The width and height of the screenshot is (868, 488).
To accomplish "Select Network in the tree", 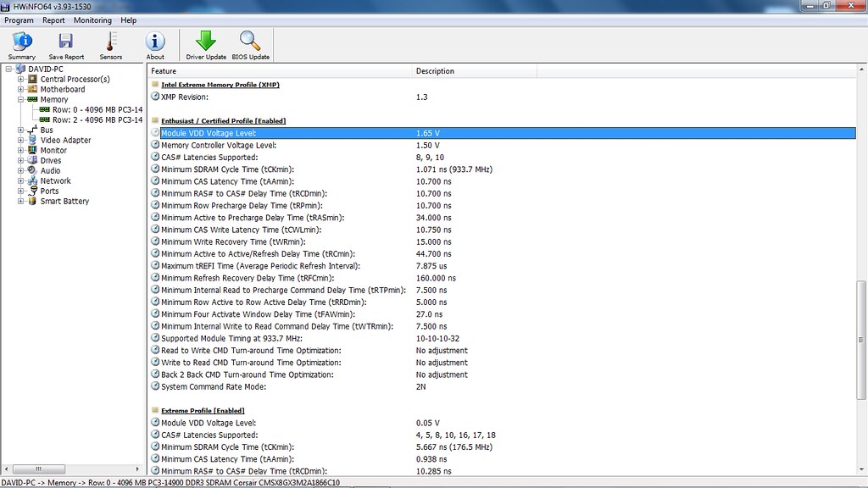I will [55, 181].
